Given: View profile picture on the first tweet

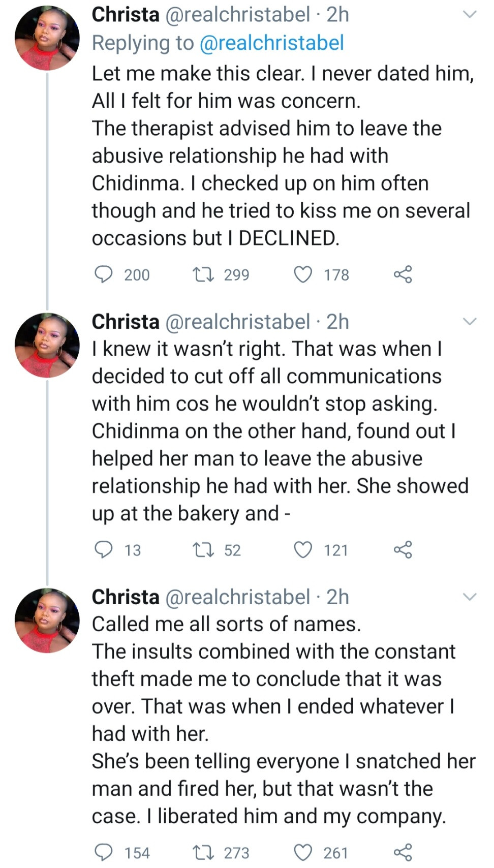Looking at the screenshot, I should pyautogui.click(x=47, y=38).
